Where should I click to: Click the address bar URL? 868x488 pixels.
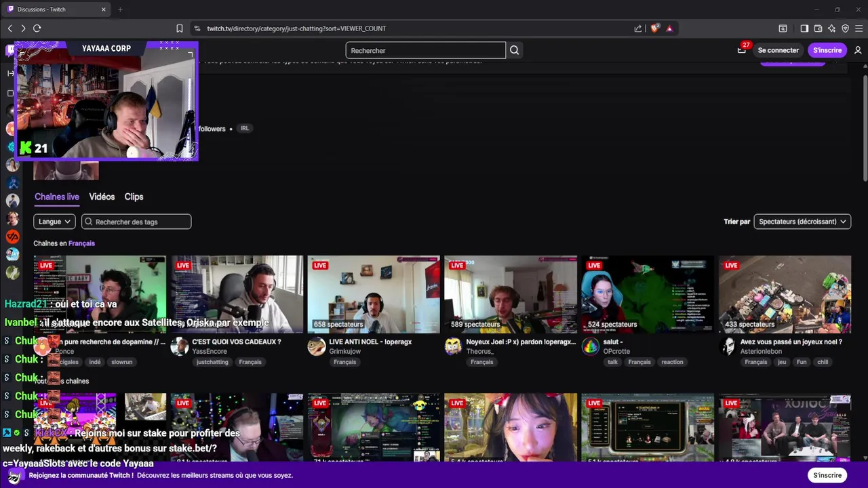pyautogui.click(x=296, y=28)
